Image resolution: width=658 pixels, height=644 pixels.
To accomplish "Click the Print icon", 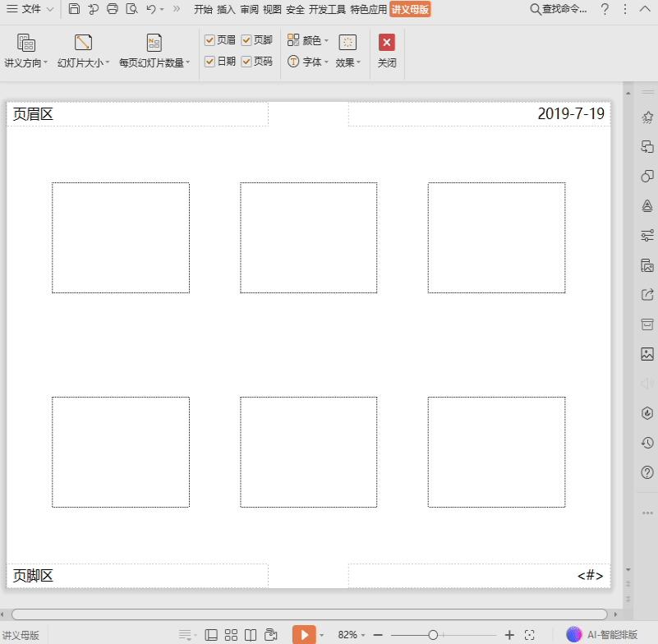I will (112, 9).
